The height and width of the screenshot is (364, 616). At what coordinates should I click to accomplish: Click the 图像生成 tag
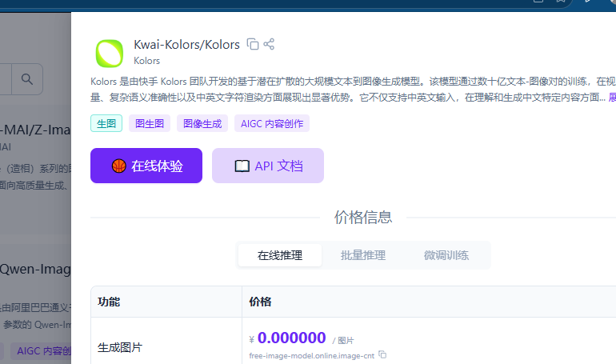[x=202, y=123]
